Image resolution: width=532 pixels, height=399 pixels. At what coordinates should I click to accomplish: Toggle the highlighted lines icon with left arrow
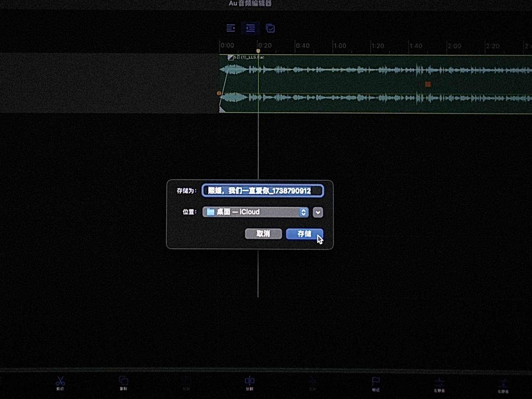click(x=250, y=28)
